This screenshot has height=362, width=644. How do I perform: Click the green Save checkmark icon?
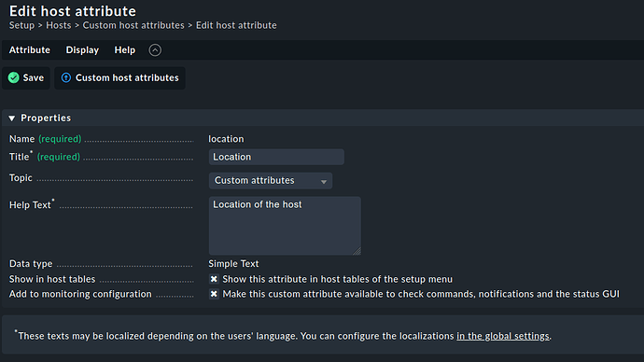[14, 77]
